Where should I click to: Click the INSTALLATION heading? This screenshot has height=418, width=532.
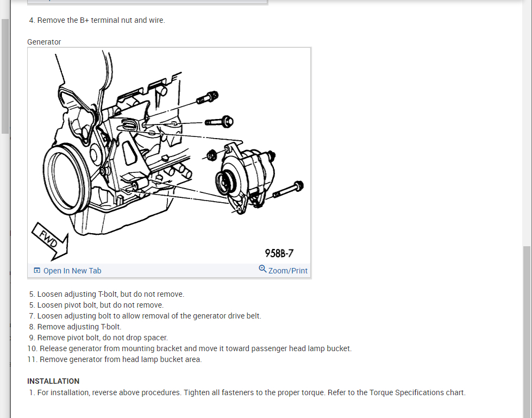53,381
